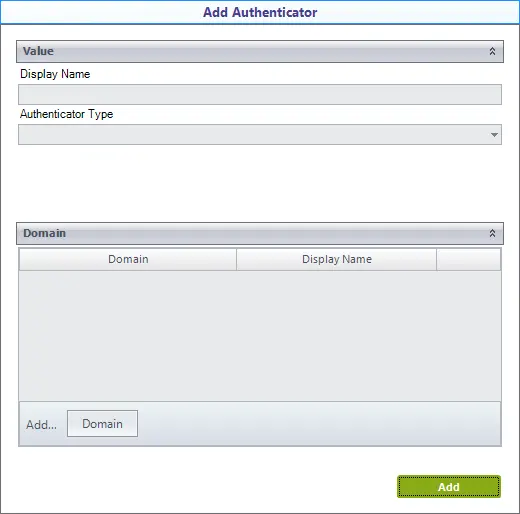Image resolution: width=520 pixels, height=514 pixels.
Task: Open the Authenticator Type dropdown
Action: [260, 135]
